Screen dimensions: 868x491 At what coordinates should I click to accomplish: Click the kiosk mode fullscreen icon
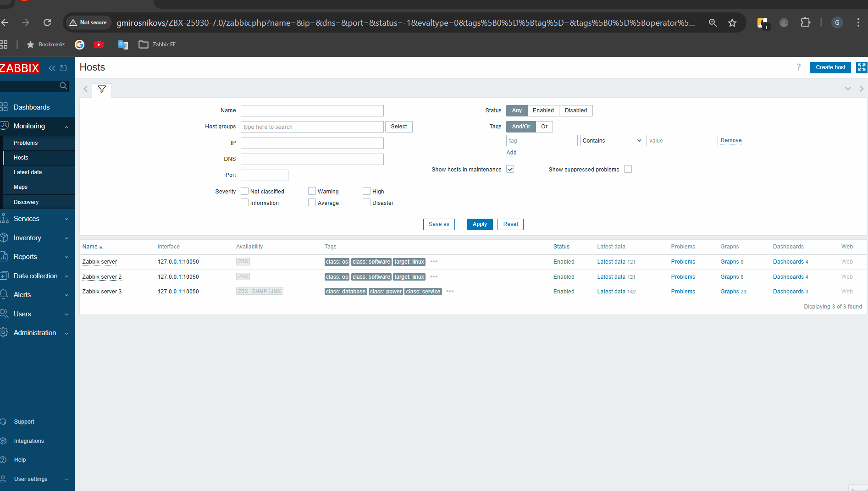[862, 67]
